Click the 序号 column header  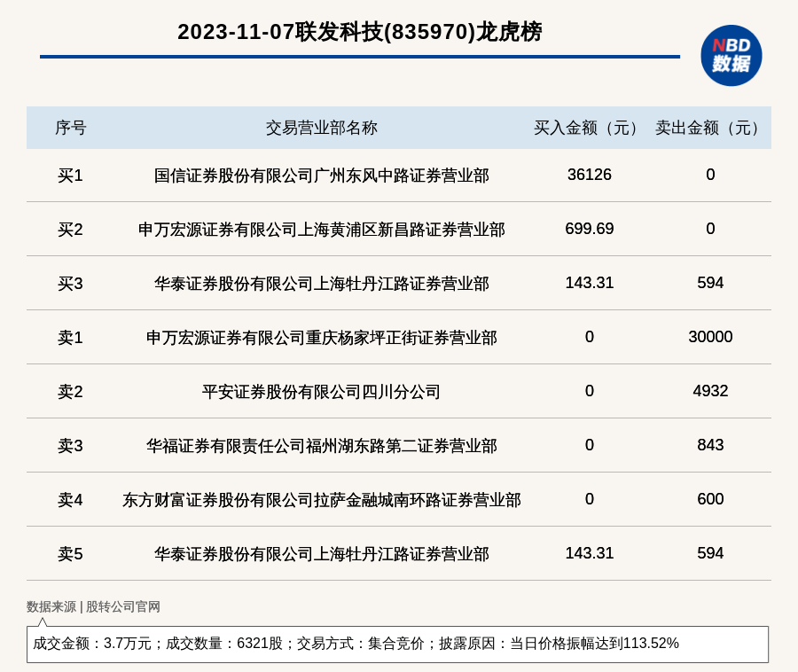coord(71,128)
